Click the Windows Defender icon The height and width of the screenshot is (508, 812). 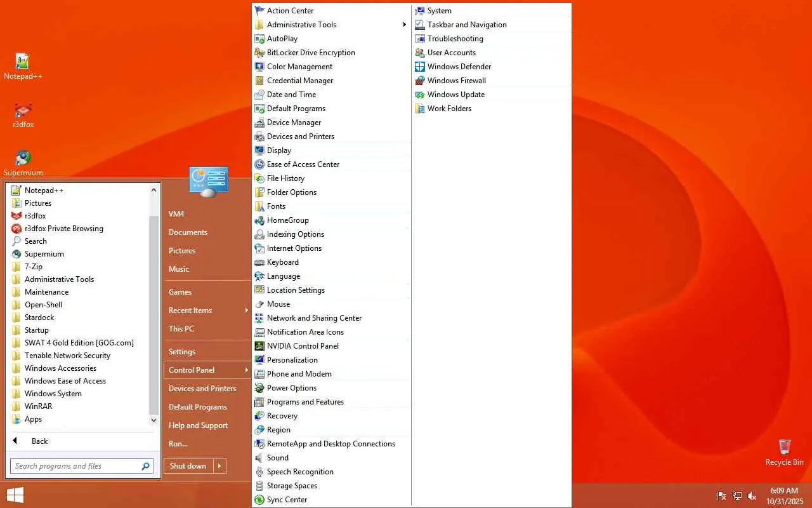pos(420,67)
